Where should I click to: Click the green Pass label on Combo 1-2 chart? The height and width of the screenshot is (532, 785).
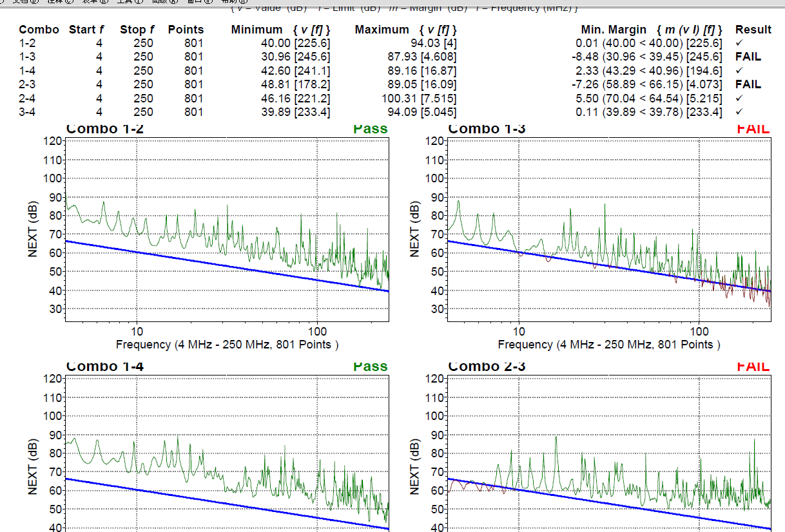coord(370,129)
